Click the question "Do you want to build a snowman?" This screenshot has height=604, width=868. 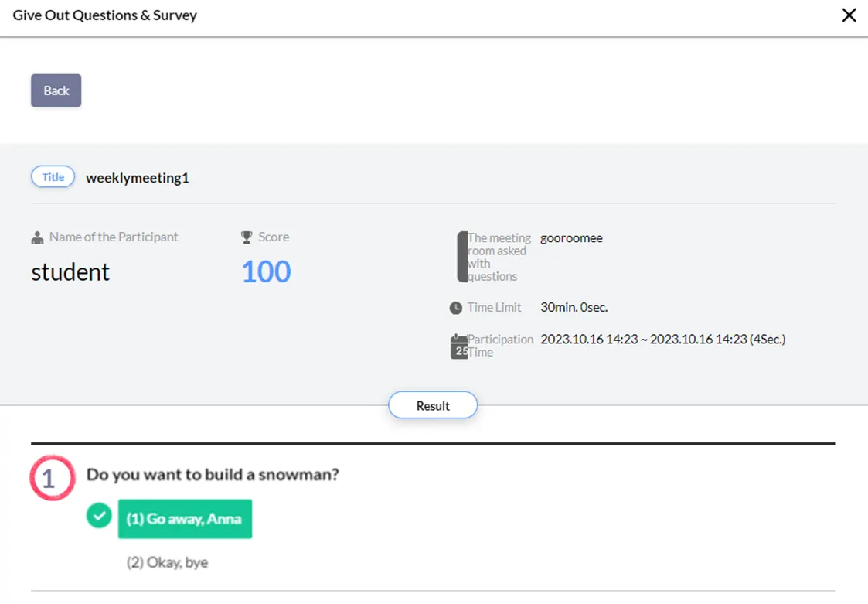point(213,475)
